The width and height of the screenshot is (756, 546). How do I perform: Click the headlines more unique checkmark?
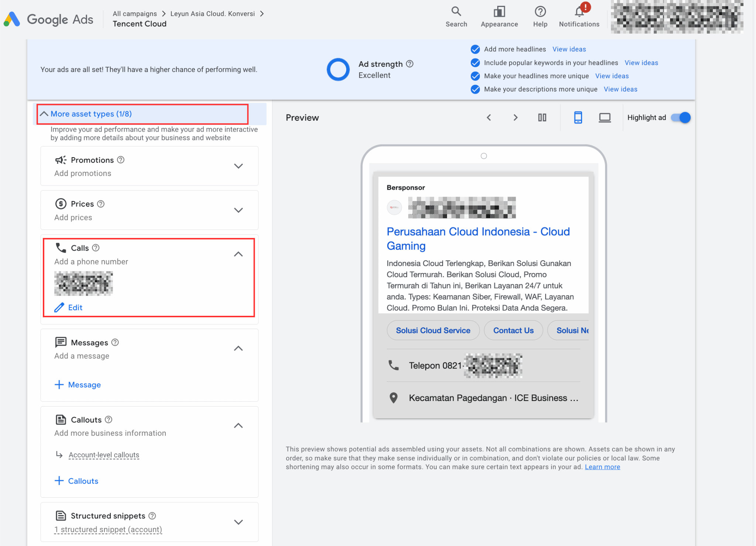click(x=475, y=76)
